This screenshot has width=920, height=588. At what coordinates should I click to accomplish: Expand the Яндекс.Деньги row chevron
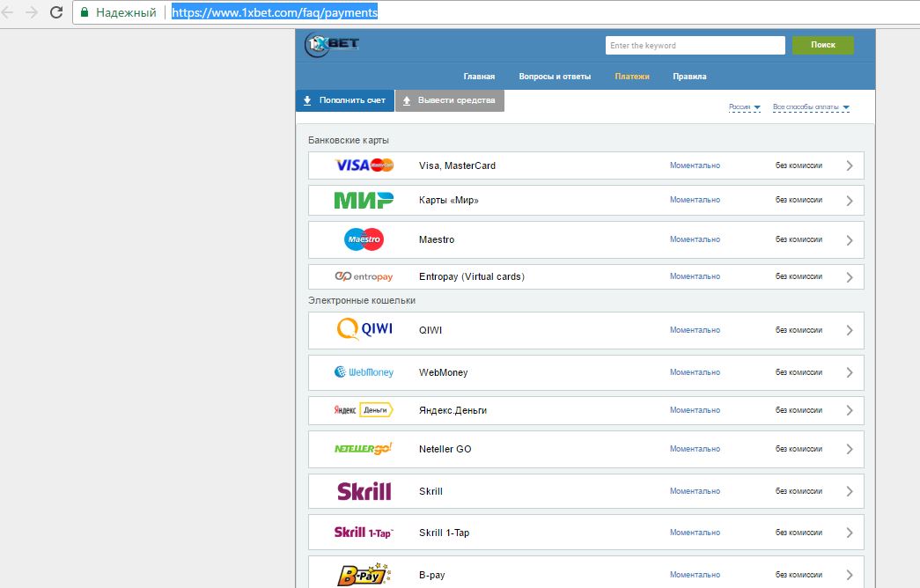pyautogui.click(x=849, y=411)
